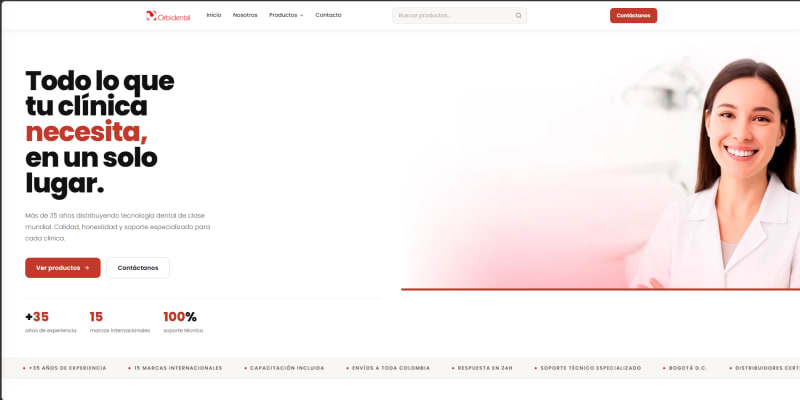The height and width of the screenshot is (400, 800).
Task: Click the paragraph starting Más de 35 años
Action: click(x=118, y=227)
